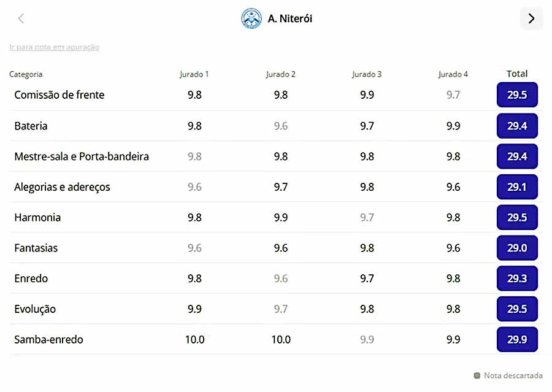The width and height of the screenshot is (552, 392).
Task: Open the 'Ir para nota em apuração' link
Action: point(55,47)
